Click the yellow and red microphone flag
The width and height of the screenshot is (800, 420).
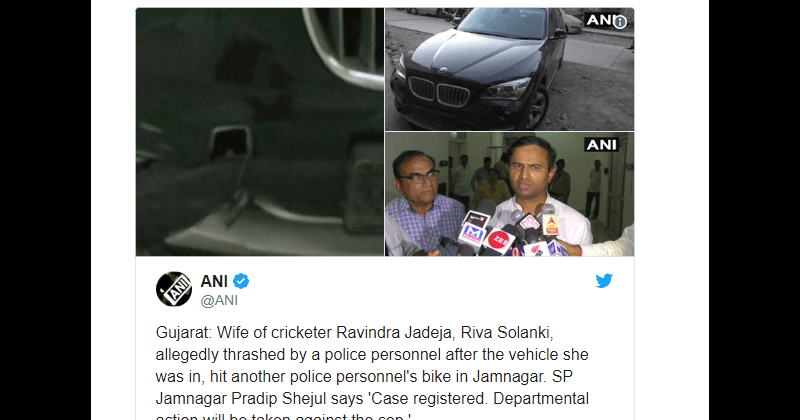coord(550,225)
